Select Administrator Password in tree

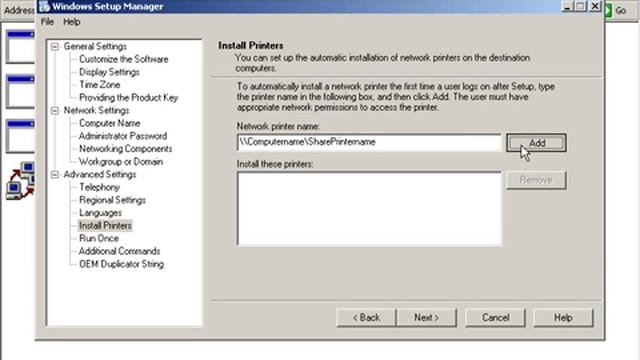click(122, 136)
